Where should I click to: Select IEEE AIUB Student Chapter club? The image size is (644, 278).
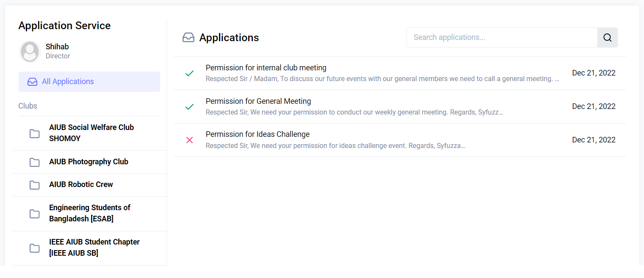pos(89,248)
